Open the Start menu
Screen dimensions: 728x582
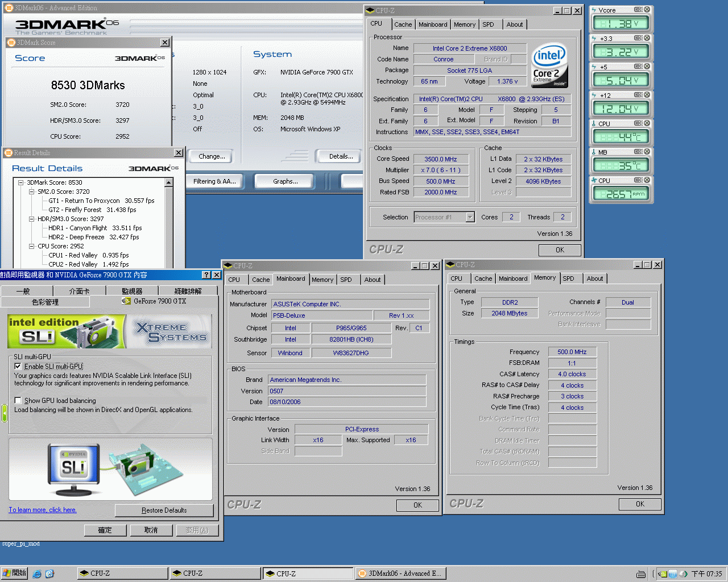[14, 573]
